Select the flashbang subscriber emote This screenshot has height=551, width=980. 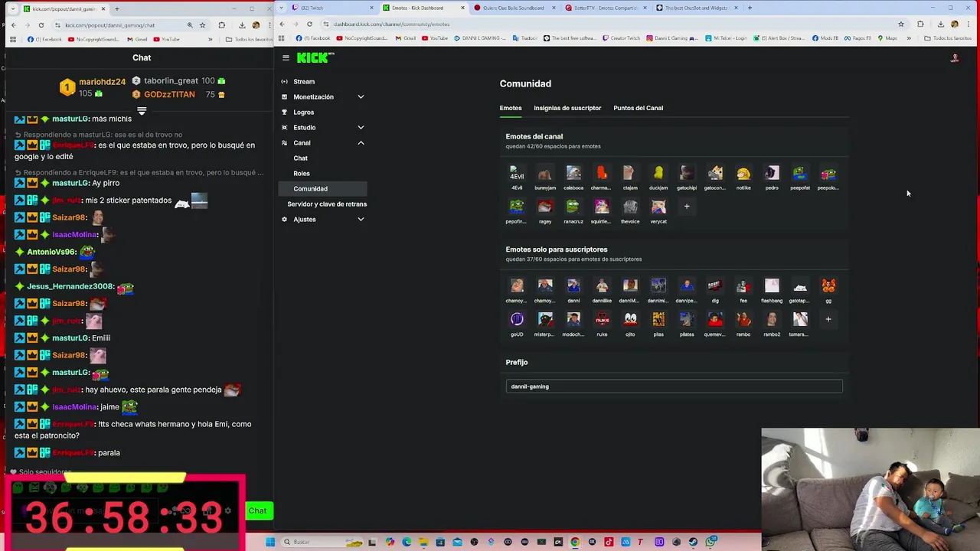[x=772, y=290]
